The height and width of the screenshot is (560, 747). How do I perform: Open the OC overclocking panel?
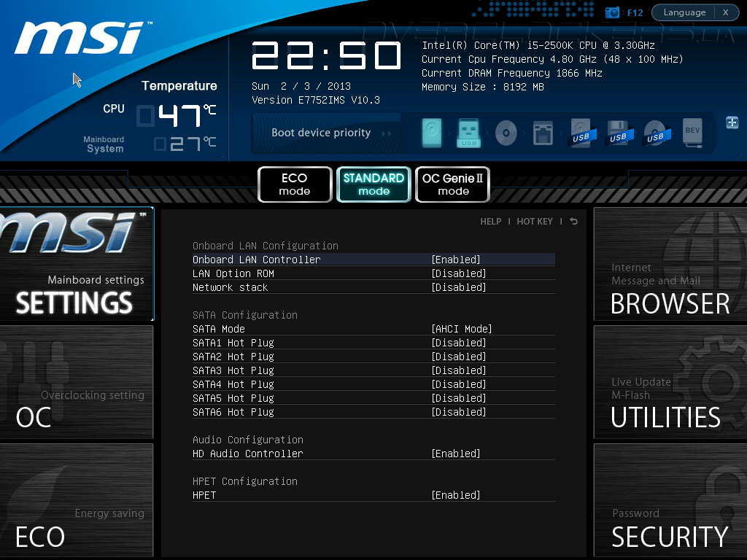tap(77, 382)
